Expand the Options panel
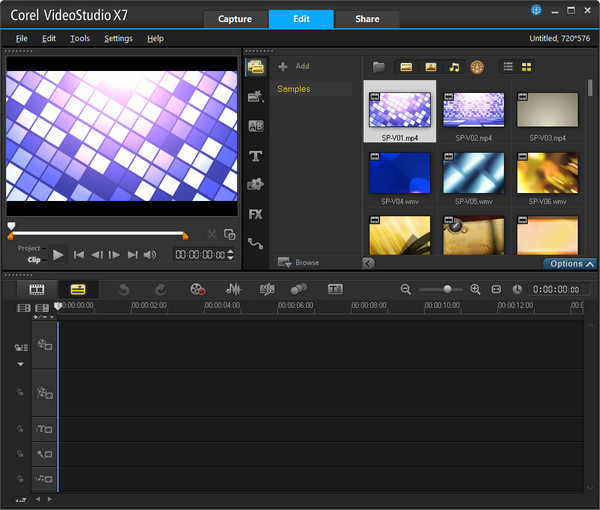Screen dimensions: 600x510 570,264
